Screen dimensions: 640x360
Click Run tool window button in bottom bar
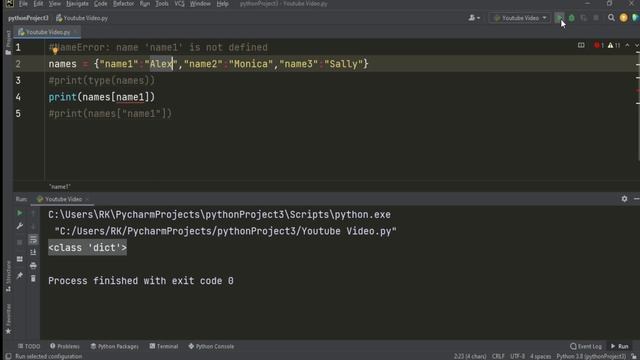pyautogui.click(x=620, y=346)
